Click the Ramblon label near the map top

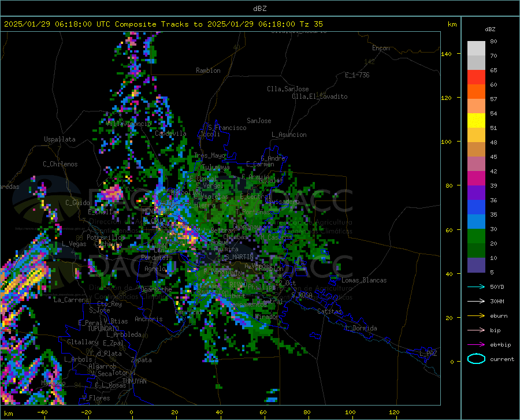208,70
